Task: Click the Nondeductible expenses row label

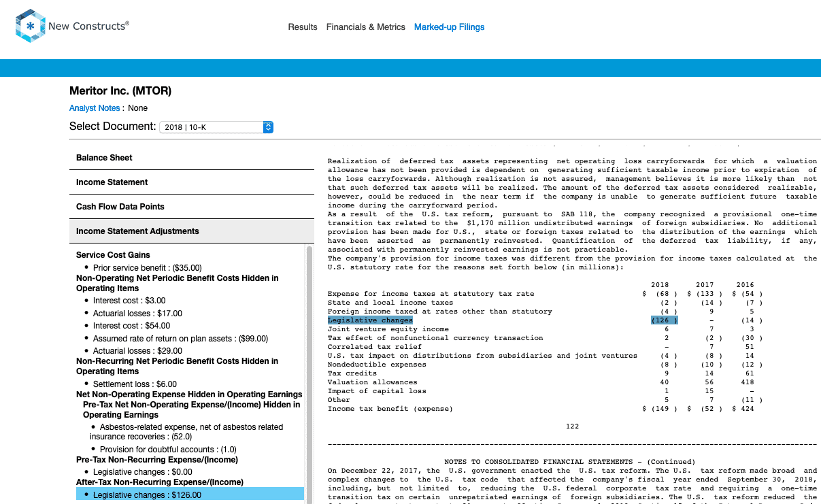Action: pyautogui.click(x=376, y=365)
